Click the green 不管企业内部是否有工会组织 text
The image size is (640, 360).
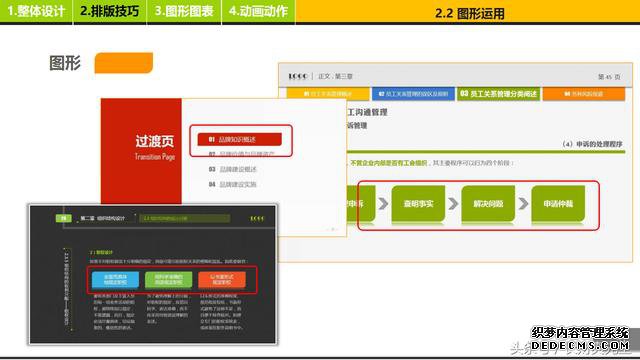[x=389, y=163]
